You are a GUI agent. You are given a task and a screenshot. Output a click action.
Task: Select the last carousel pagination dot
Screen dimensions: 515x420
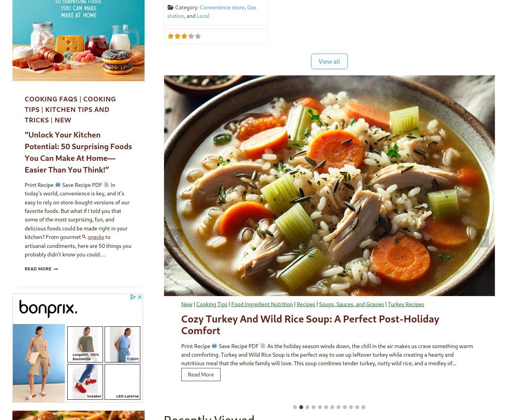363,407
